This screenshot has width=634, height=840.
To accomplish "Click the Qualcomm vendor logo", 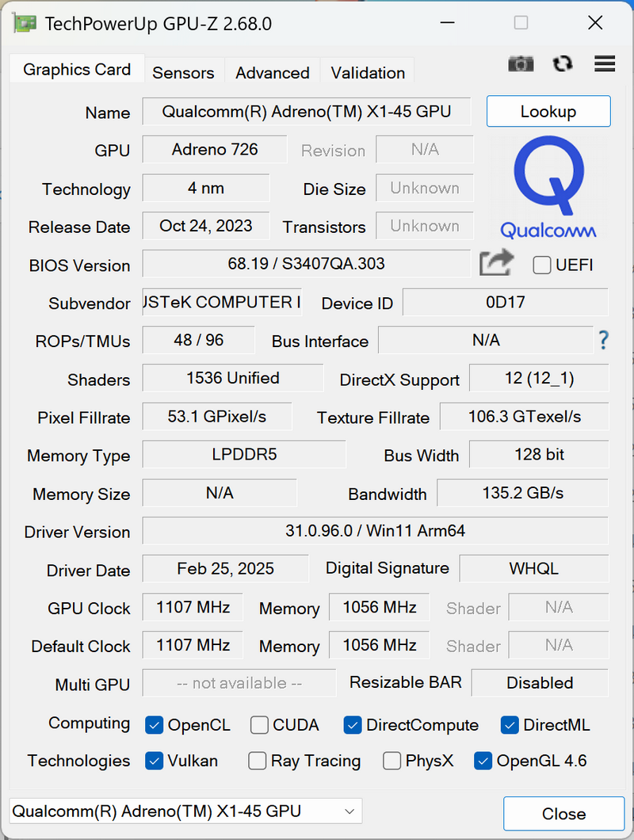I will [x=548, y=187].
